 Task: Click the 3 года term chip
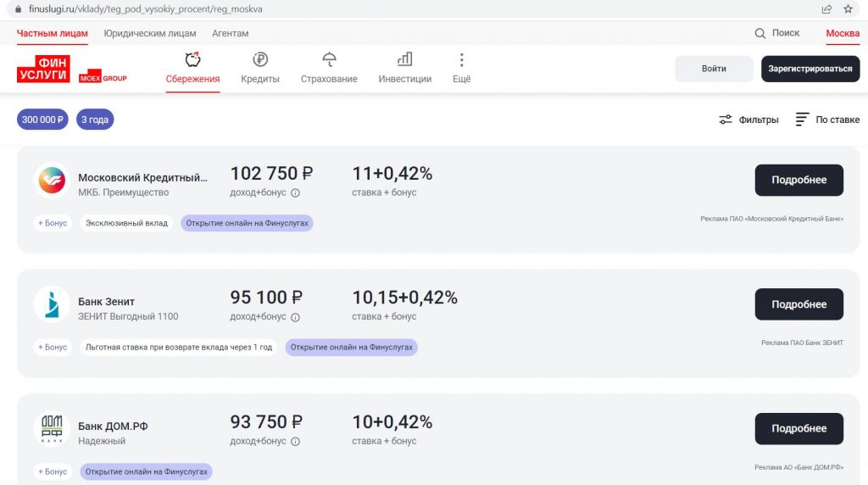pyautogui.click(x=95, y=120)
